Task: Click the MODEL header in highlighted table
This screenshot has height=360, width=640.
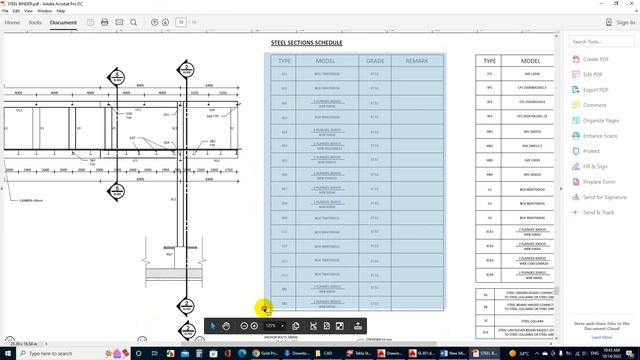Action: pyautogui.click(x=325, y=61)
